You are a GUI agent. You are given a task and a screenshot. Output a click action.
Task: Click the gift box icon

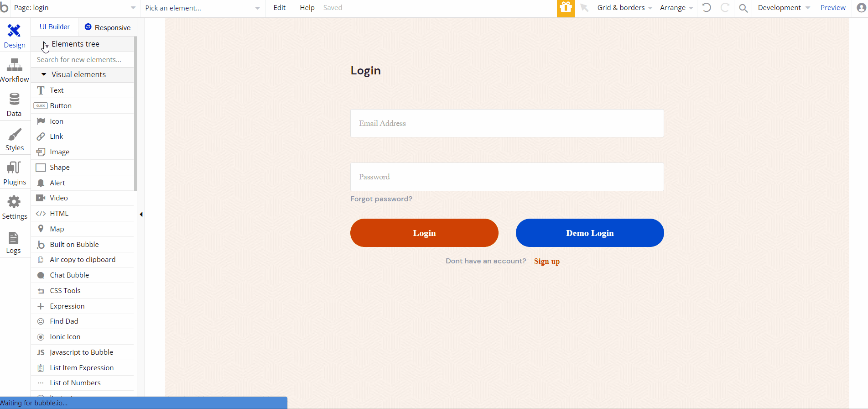[566, 8]
